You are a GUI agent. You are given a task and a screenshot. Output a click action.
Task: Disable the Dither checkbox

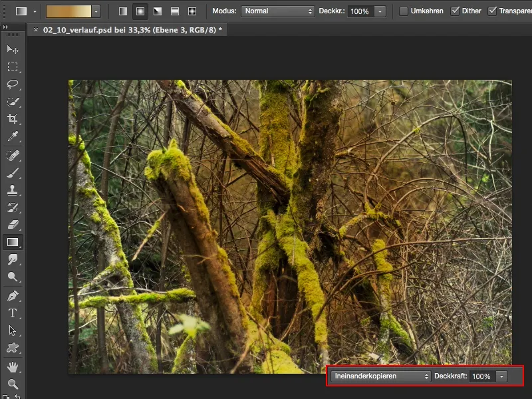point(455,11)
